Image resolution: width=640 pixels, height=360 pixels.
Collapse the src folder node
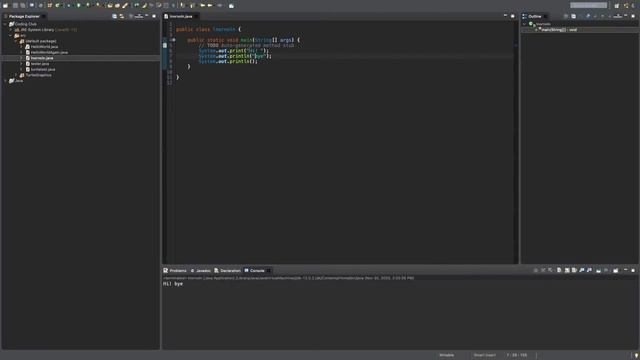[x=11, y=36]
